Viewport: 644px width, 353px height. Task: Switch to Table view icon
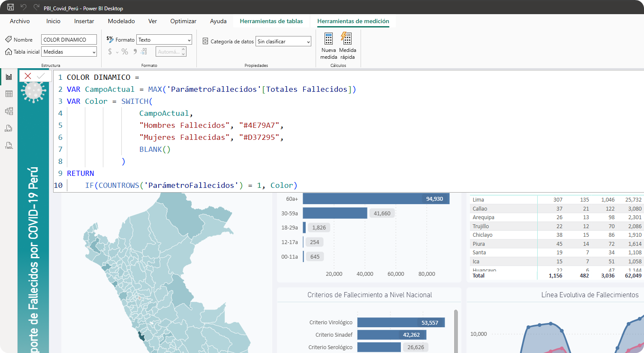click(9, 94)
